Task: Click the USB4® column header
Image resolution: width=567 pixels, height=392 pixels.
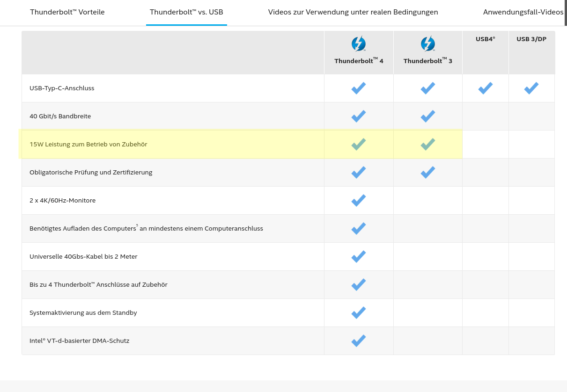Action: (x=486, y=39)
